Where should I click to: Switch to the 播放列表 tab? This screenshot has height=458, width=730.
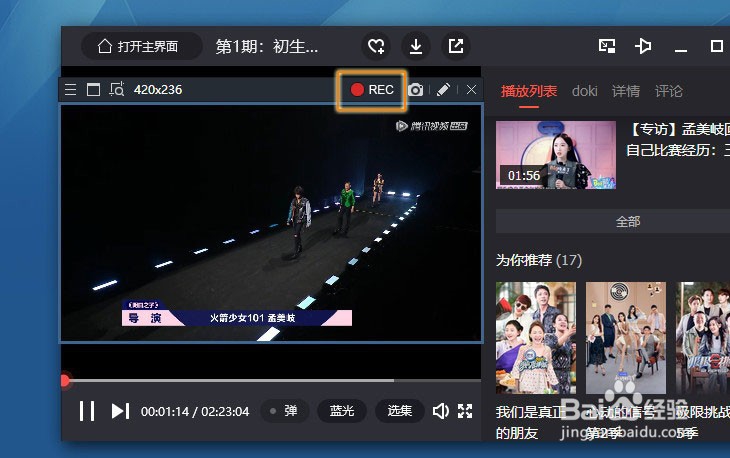529,91
